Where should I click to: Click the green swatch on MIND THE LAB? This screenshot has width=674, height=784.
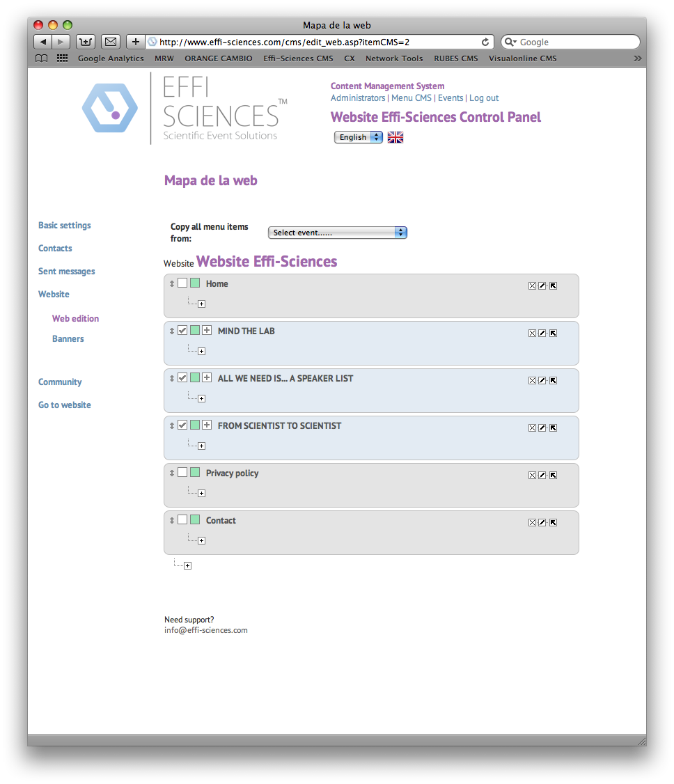(x=195, y=331)
